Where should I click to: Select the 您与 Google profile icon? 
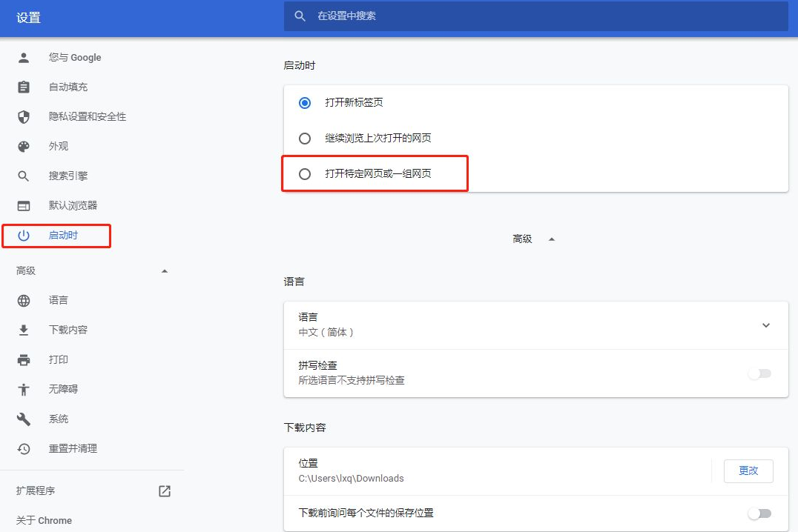click(x=23, y=57)
